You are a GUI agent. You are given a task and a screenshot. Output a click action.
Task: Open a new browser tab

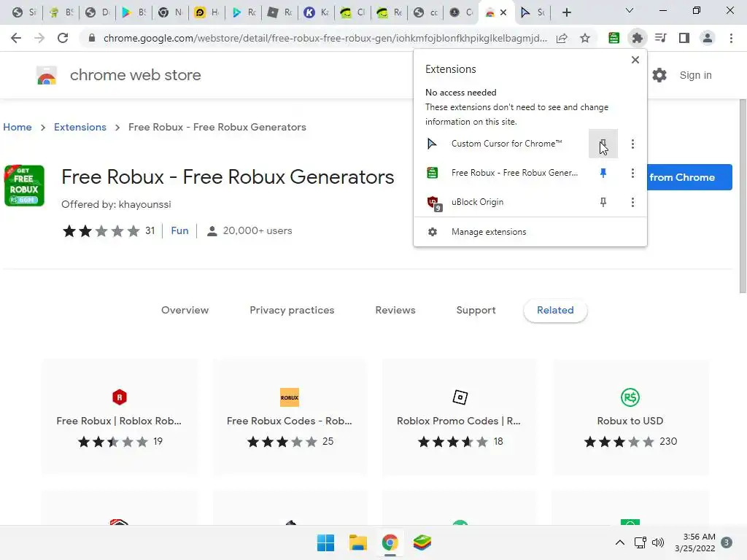(566, 12)
